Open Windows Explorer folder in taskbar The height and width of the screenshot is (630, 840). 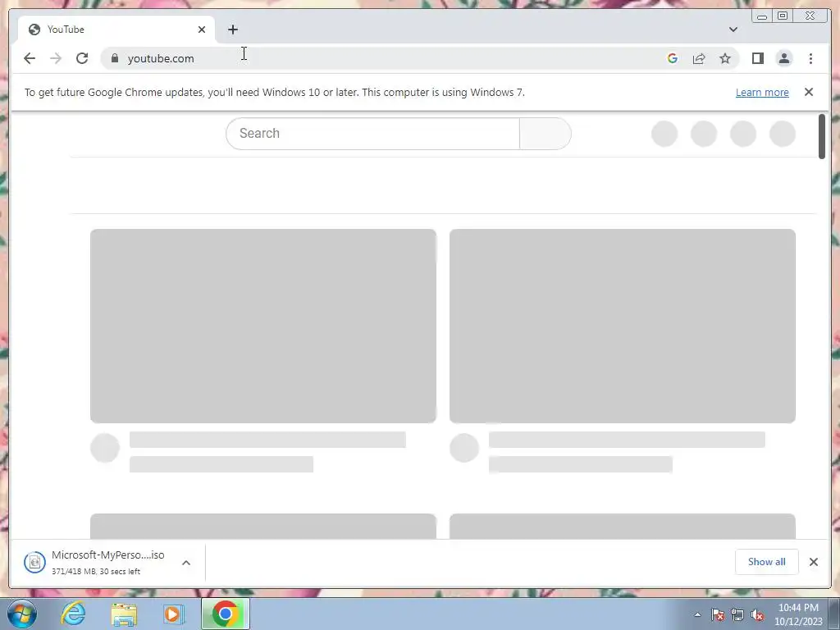pos(124,614)
